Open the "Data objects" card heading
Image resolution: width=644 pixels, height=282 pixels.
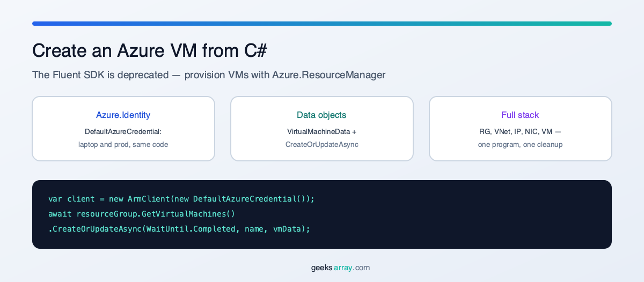pyautogui.click(x=322, y=115)
